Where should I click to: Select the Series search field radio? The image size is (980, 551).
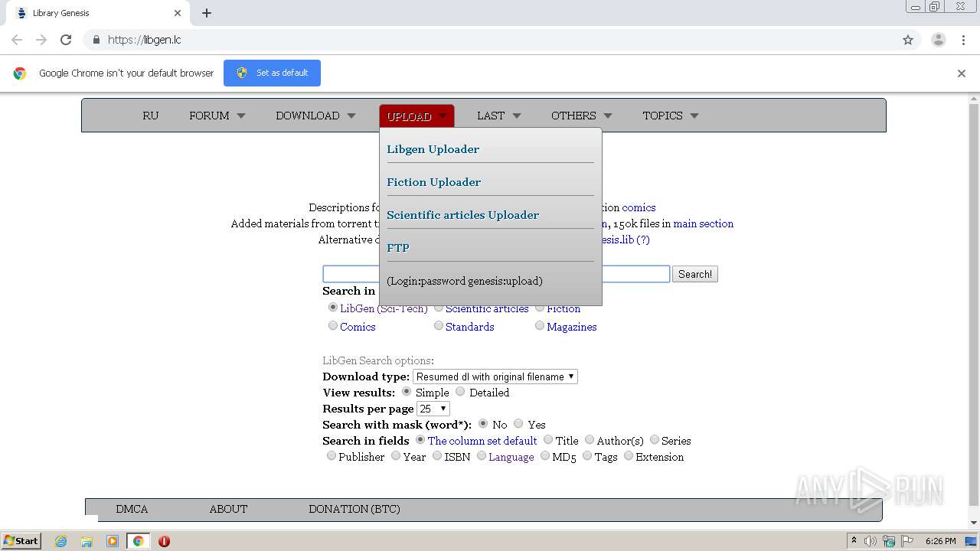655,440
